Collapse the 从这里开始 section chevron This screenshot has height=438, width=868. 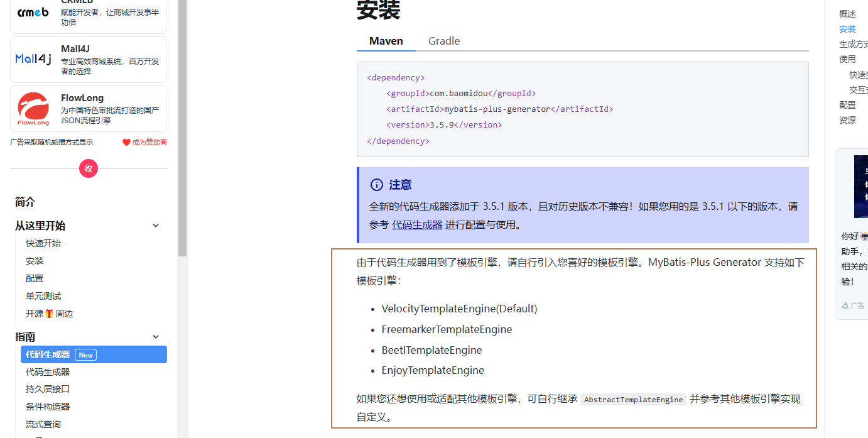pos(156,226)
